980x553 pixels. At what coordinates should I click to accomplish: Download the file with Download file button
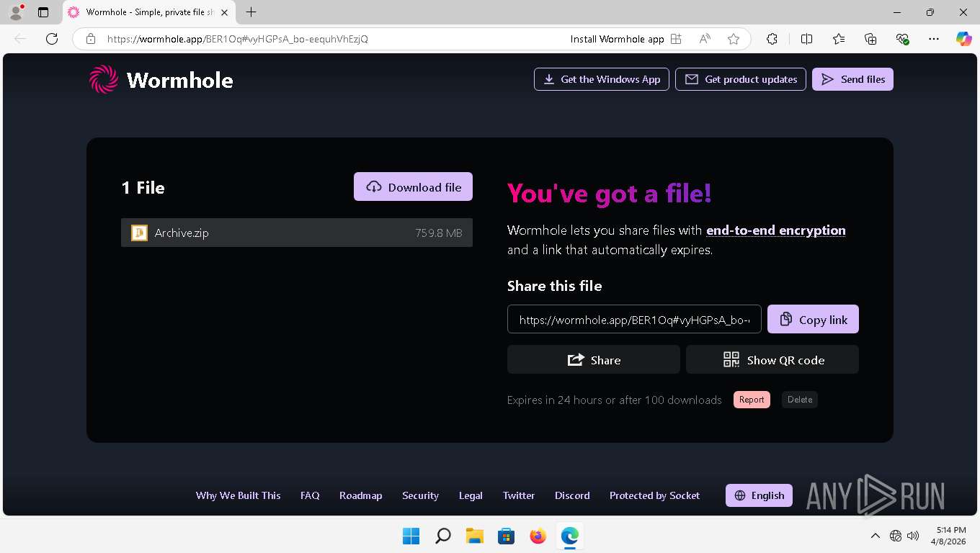413,186
